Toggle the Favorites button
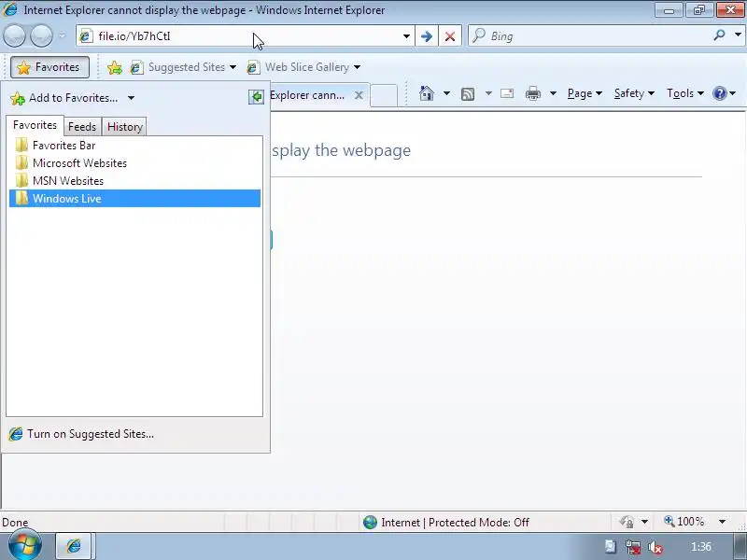747x560 pixels. click(49, 67)
